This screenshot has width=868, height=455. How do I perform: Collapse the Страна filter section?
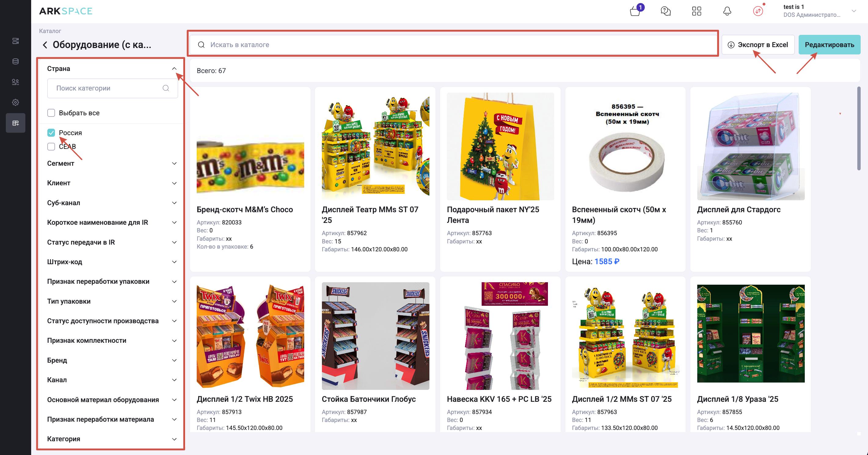click(x=174, y=68)
